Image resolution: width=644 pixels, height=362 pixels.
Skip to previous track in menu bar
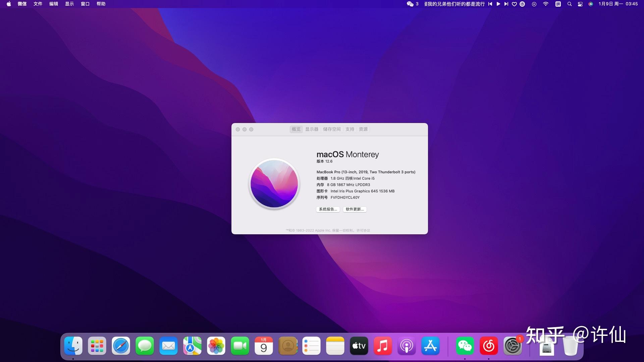click(490, 4)
